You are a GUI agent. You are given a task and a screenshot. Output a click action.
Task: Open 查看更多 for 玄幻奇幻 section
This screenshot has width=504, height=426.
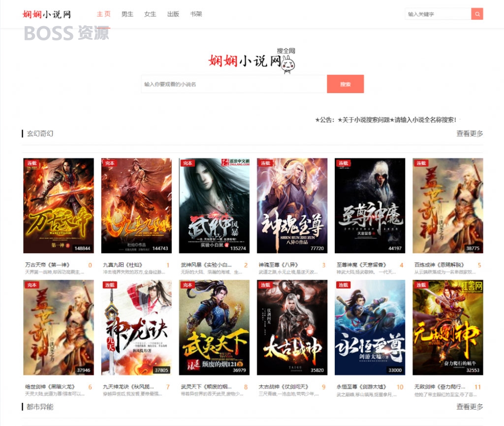coord(470,133)
